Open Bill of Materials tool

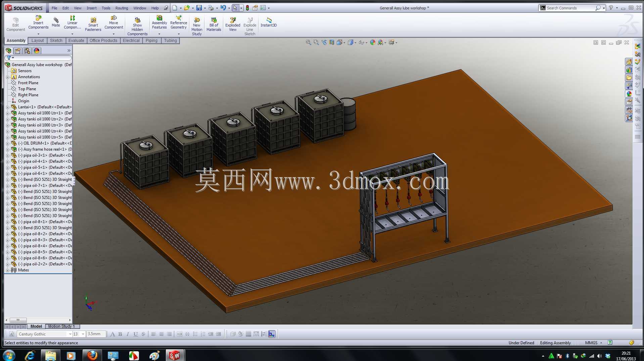pos(214,24)
